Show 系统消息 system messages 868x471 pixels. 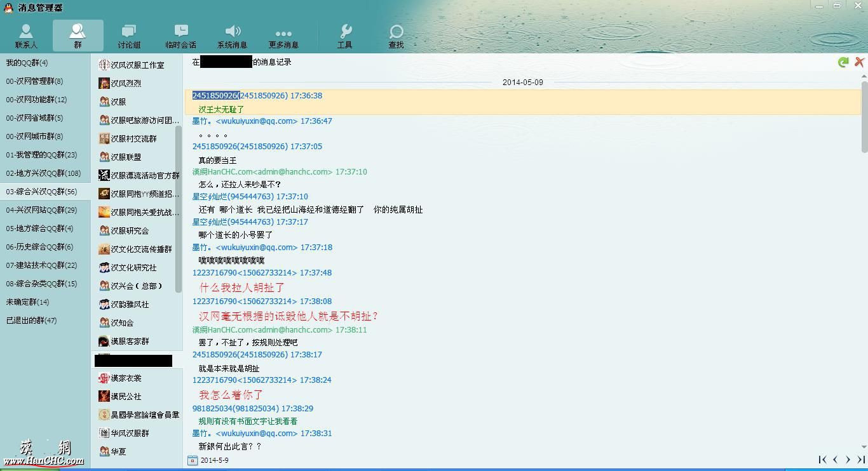(232, 36)
